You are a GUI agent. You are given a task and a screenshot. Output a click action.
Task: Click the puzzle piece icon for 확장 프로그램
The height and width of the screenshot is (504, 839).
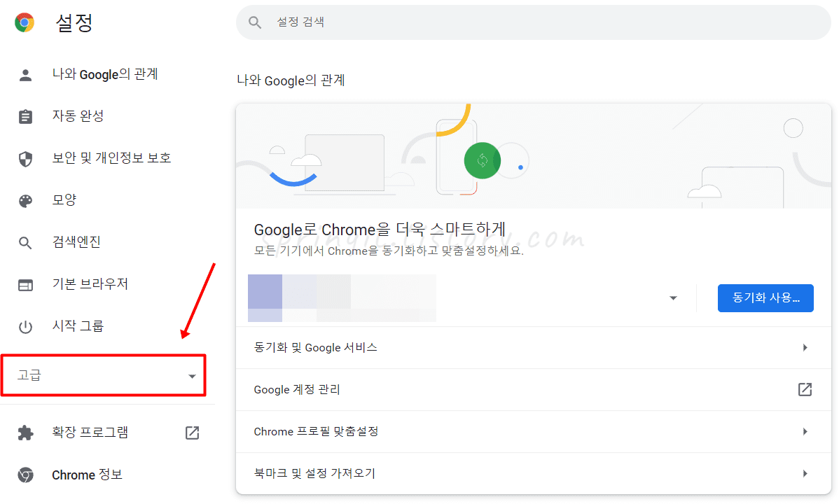25,433
